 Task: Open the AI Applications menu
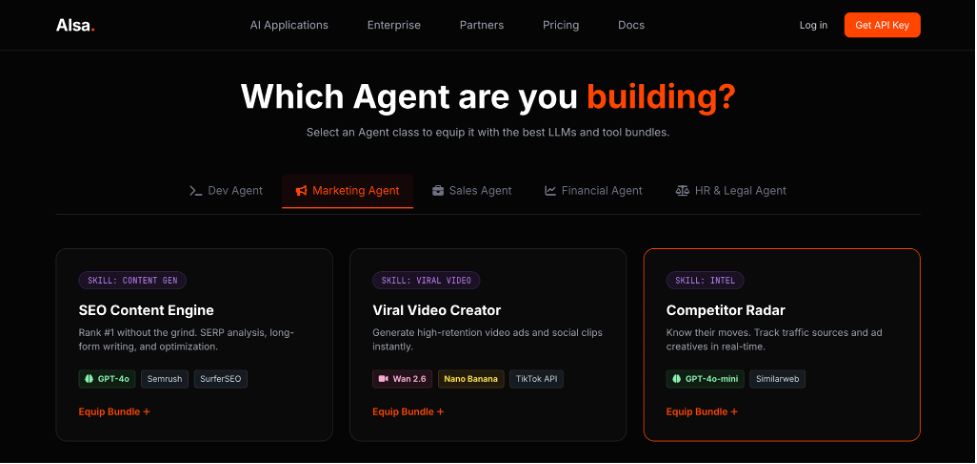[x=288, y=25]
